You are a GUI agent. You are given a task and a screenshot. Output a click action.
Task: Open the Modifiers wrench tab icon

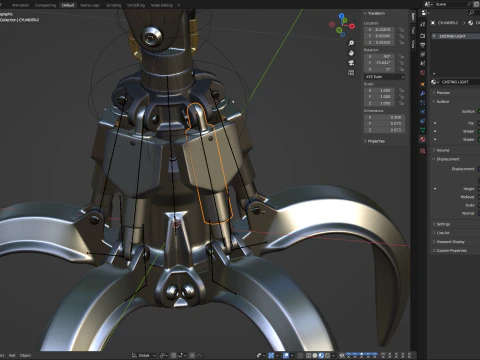click(423, 93)
